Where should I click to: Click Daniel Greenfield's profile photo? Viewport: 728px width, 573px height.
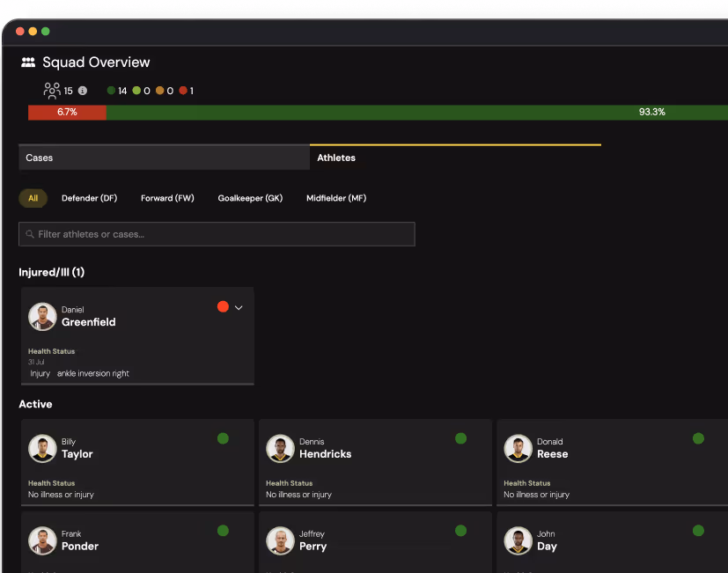tap(42, 316)
